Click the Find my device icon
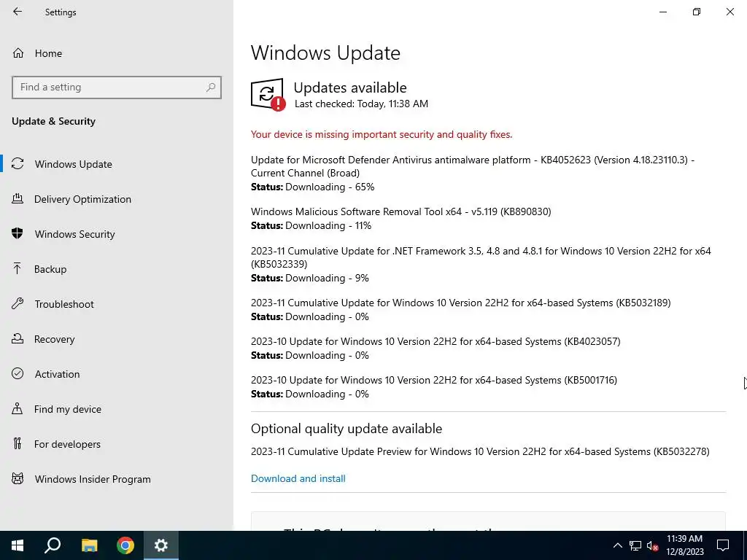The width and height of the screenshot is (747, 560). pyautogui.click(x=18, y=408)
